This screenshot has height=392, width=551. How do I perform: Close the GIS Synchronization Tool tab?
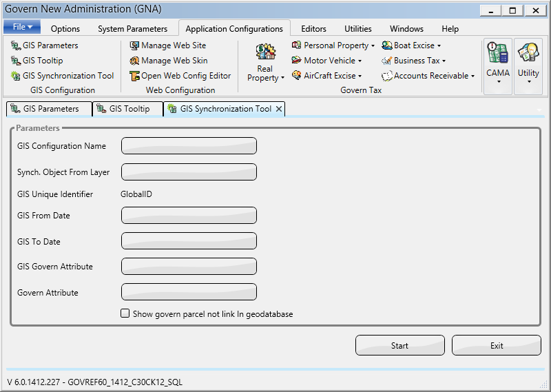279,109
